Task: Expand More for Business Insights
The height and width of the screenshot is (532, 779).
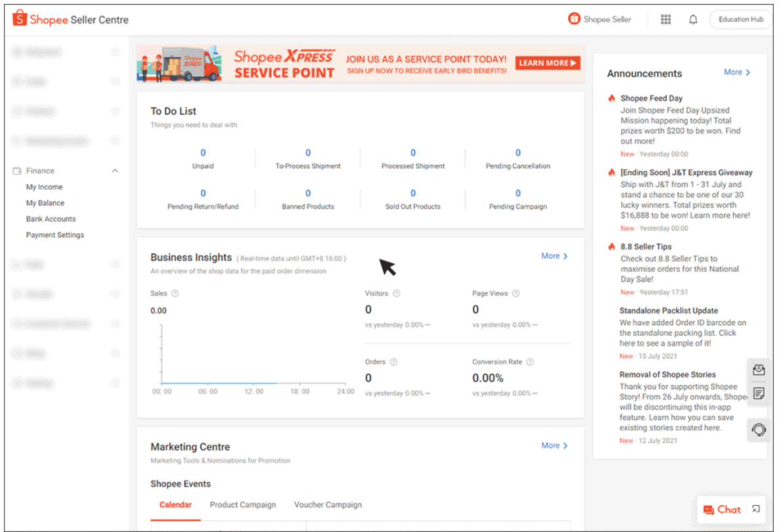Action: pos(554,255)
